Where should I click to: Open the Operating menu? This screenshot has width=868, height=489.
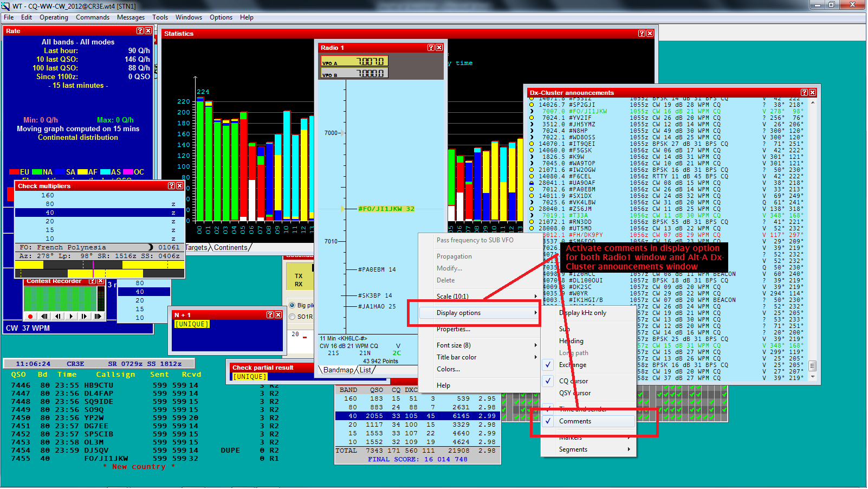coord(54,17)
